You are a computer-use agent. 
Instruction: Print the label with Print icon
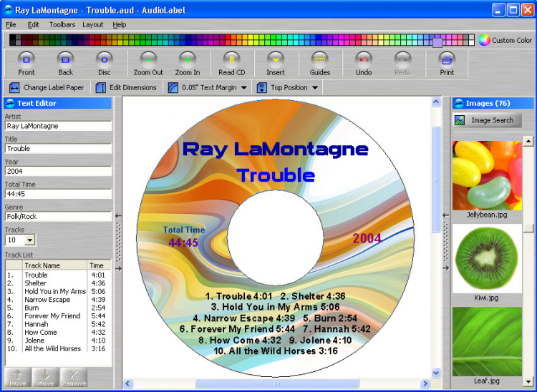(x=447, y=62)
